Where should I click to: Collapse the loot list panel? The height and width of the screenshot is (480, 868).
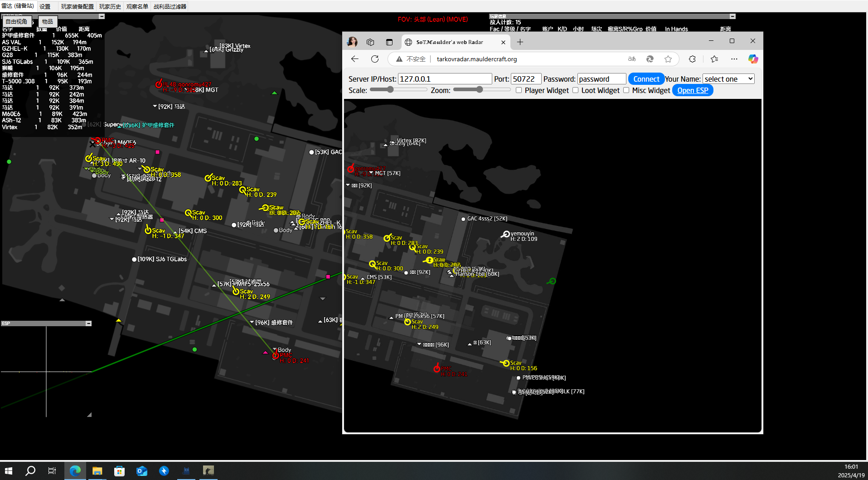pos(102,16)
